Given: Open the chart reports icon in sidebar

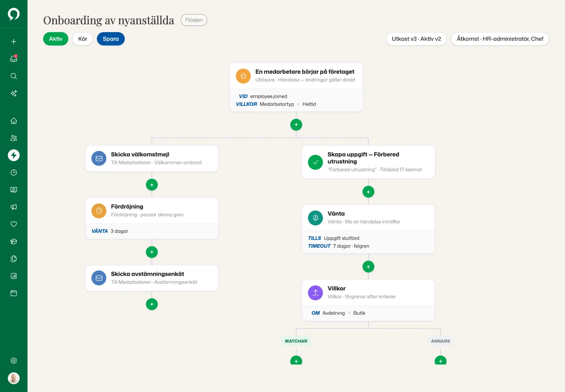Looking at the screenshot, I should (14, 276).
